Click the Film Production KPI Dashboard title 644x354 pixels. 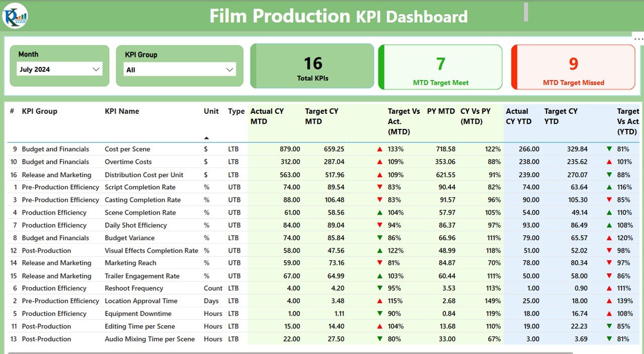(339, 16)
